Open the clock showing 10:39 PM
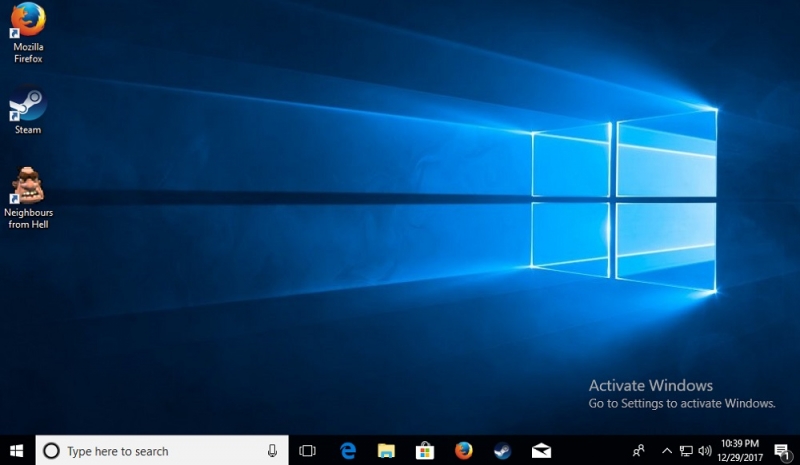This screenshot has width=800, height=465. [740, 450]
